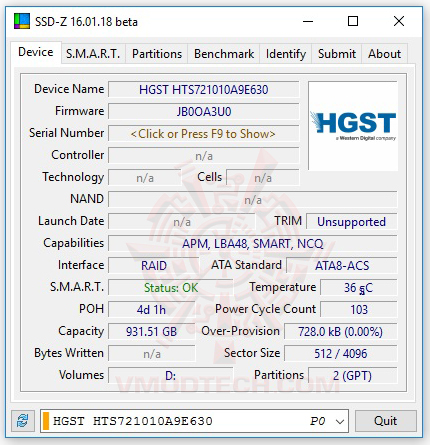Open the About tab
Viewport: 430px width, 445px height.
pyautogui.click(x=384, y=54)
